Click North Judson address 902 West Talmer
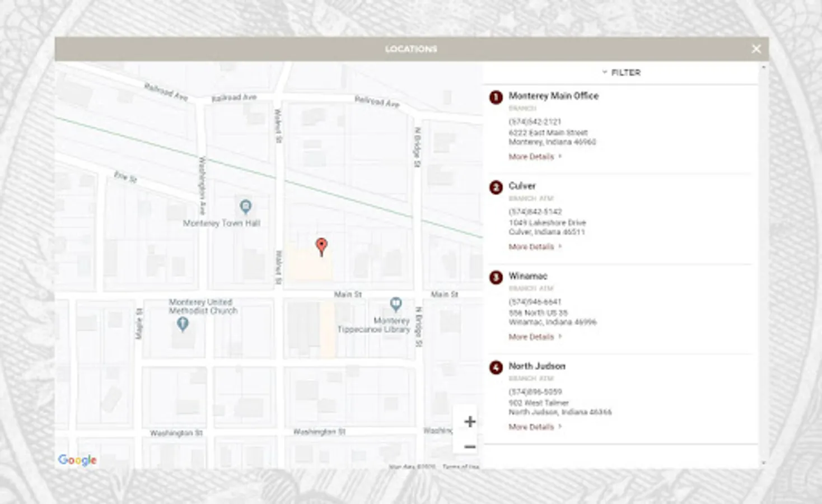Viewport: 822px width, 504px height. 538,403
